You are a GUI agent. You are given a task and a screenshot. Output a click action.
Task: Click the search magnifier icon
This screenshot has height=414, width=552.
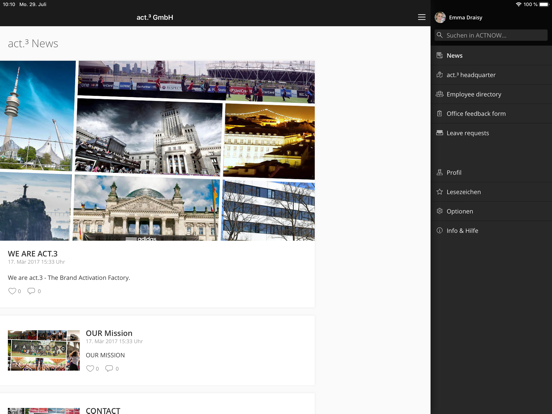point(440,35)
